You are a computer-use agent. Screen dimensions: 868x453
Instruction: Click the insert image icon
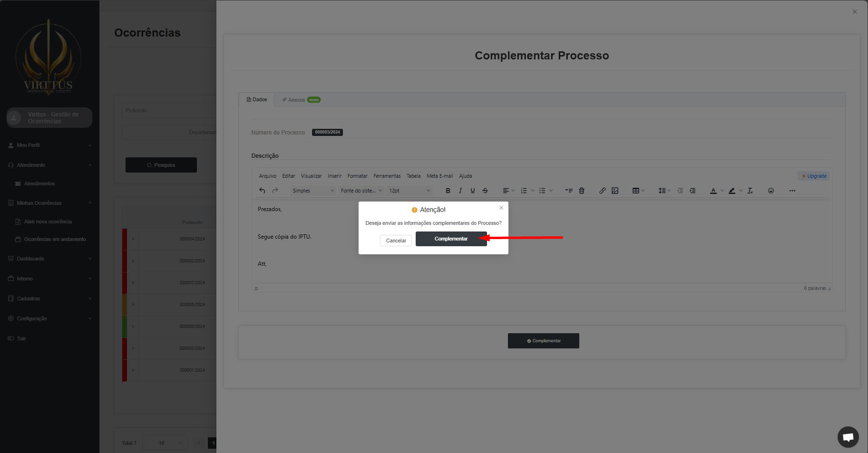(615, 191)
